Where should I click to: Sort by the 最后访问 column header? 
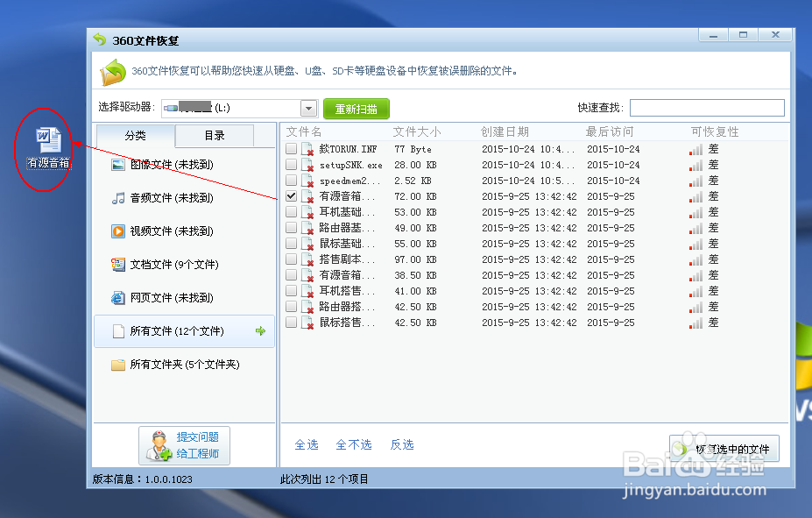610,131
